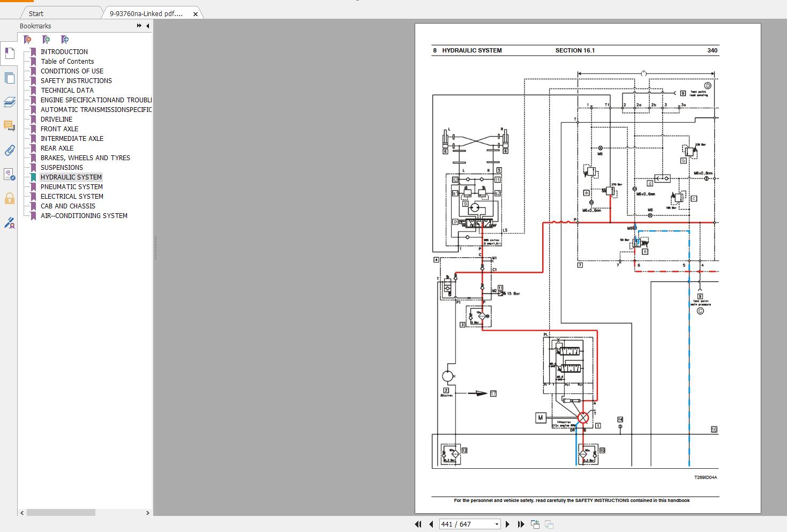Go to the previous page

tap(431, 524)
